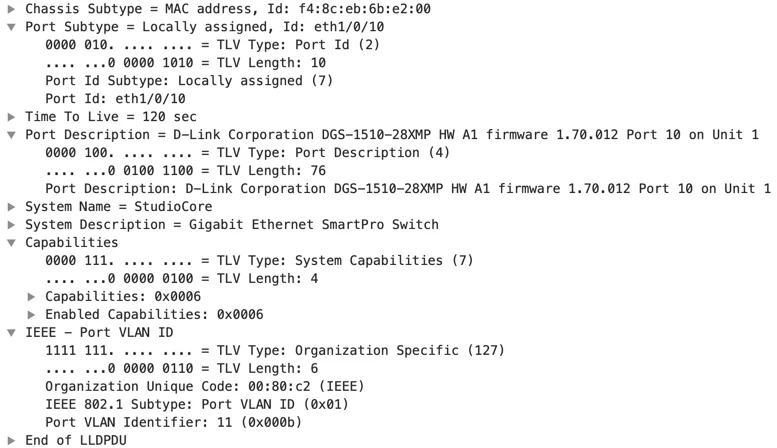Select Organization Unique Code 00:80:c2 line
This screenshot has height=448, width=777.
pos(205,387)
